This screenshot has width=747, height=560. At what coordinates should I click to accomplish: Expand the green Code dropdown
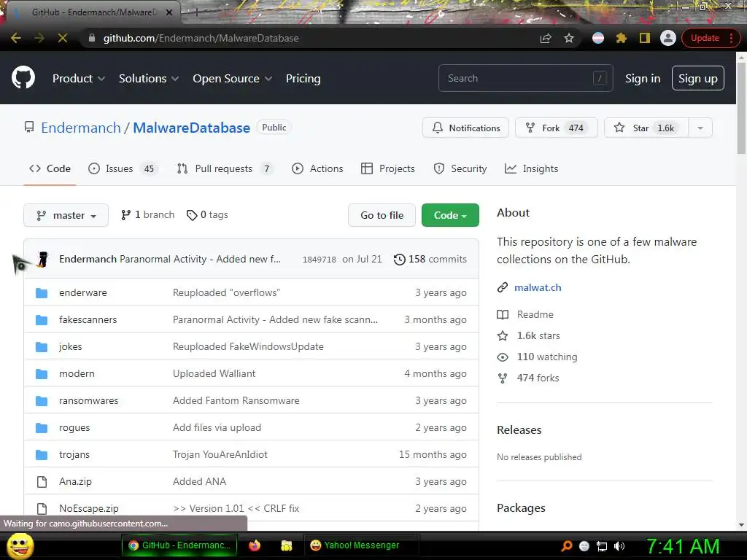[450, 215]
